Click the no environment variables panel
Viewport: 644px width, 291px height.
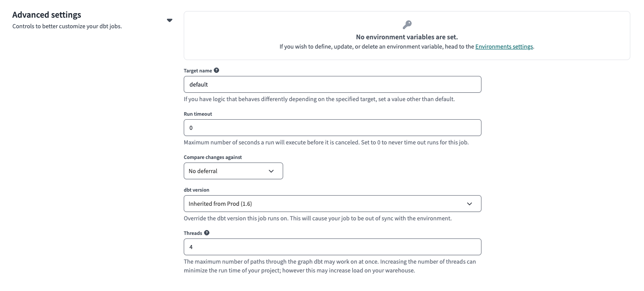[407, 35]
